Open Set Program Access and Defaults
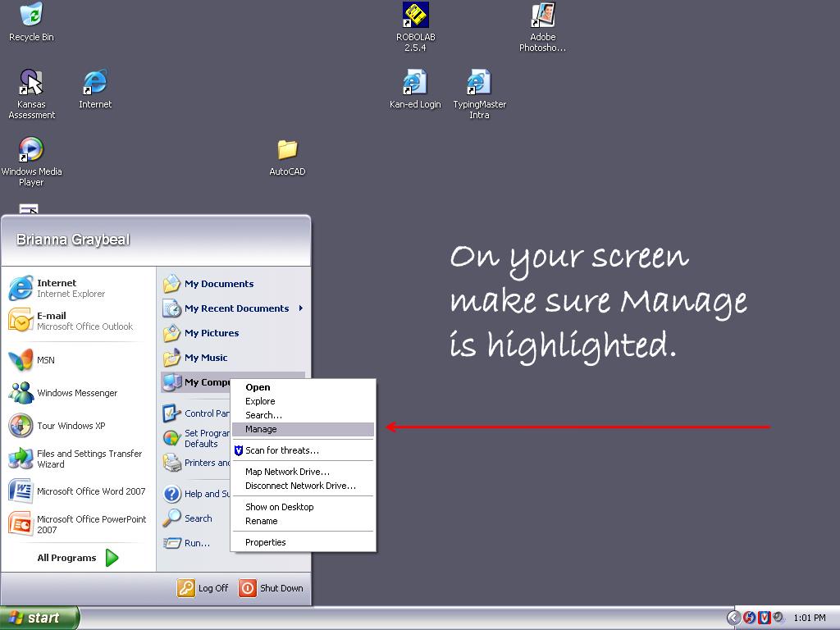Screen dimensions: 840x630 [196, 438]
